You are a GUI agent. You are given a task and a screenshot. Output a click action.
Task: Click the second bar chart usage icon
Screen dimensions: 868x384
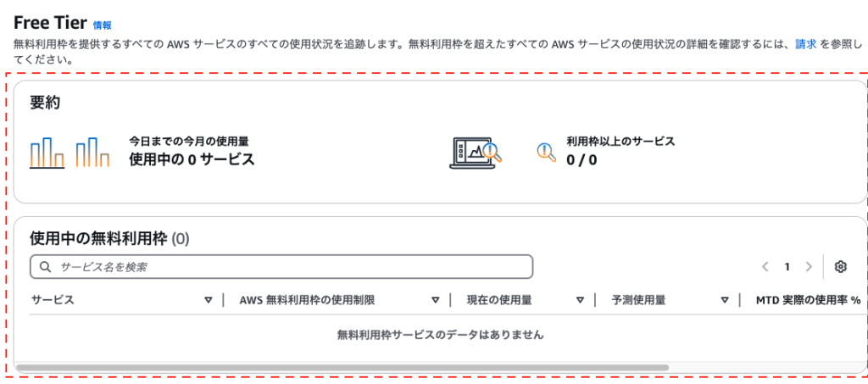pyautogui.click(x=92, y=153)
